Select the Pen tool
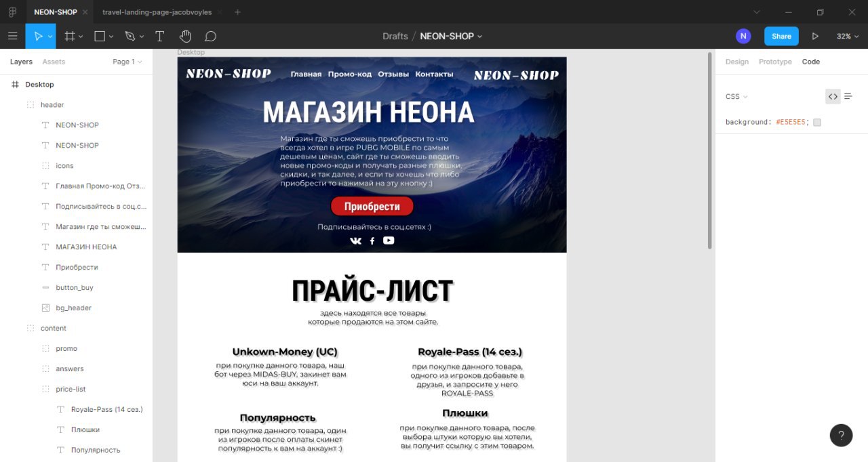 pos(130,36)
